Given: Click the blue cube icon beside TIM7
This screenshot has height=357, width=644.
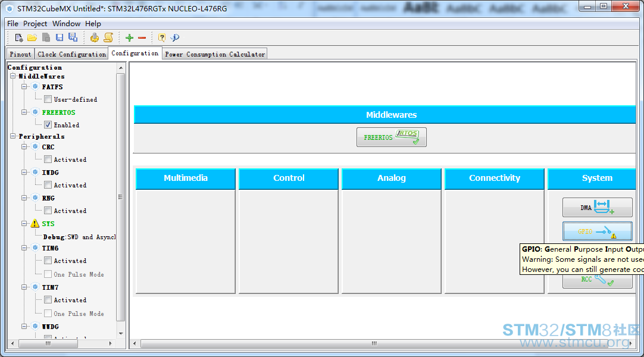Looking at the screenshot, I should [35, 287].
